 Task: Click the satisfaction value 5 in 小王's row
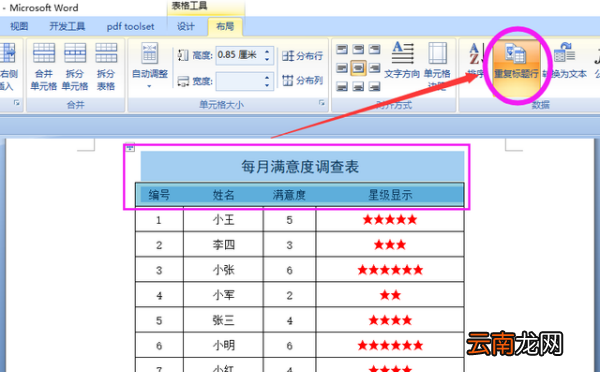point(289,220)
